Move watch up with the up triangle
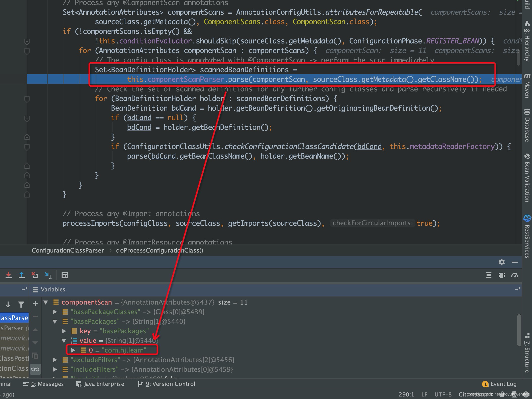This screenshot has width=532, height=399. pyautogui.click(x=35, y=330)
